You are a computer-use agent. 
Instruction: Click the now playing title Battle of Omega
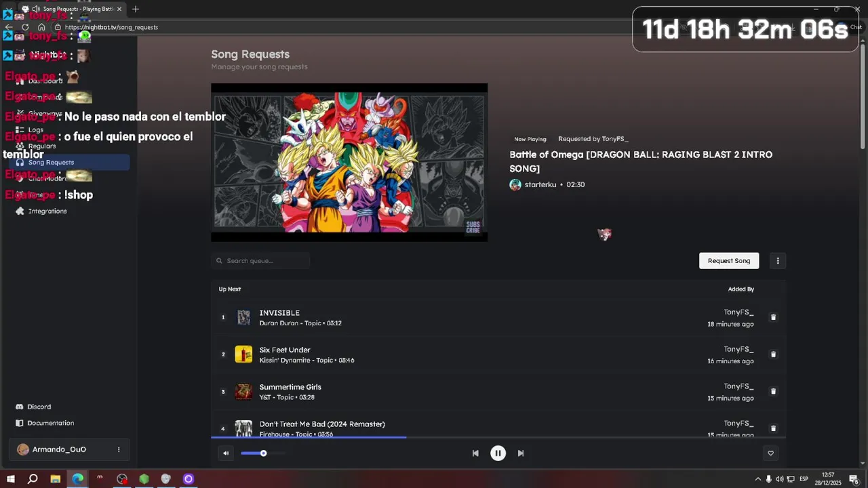[x=641, y=161]
